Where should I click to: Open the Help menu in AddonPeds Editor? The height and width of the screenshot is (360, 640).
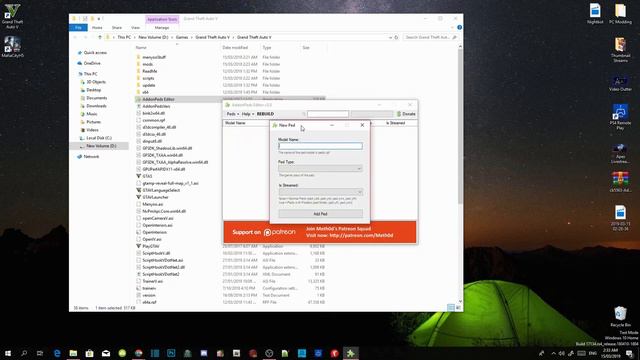point(247,114)
